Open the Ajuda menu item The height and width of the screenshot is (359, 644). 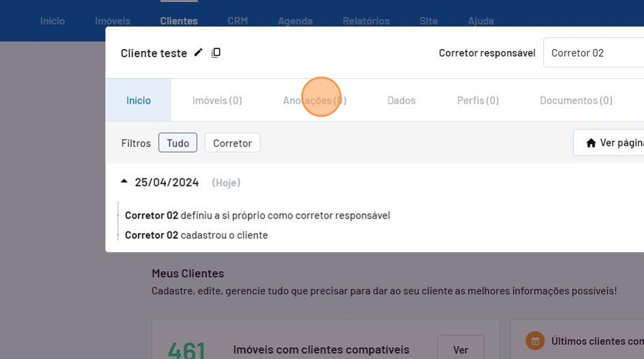(x=481, y=20)
